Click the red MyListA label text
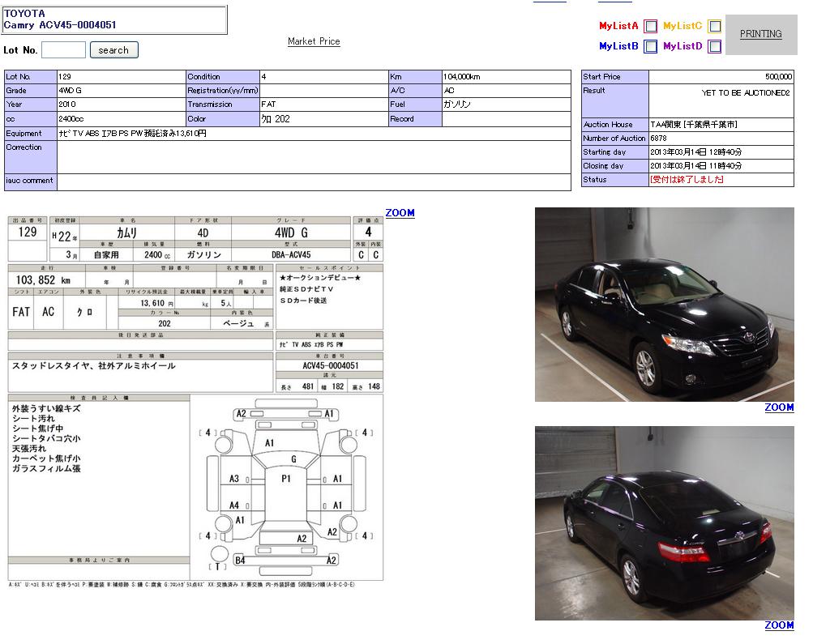 click(x=618, y=26)
